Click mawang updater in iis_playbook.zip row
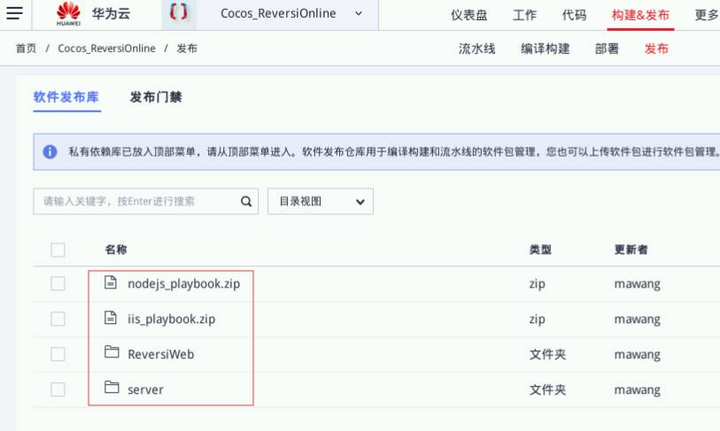 (x=637, y=319)
